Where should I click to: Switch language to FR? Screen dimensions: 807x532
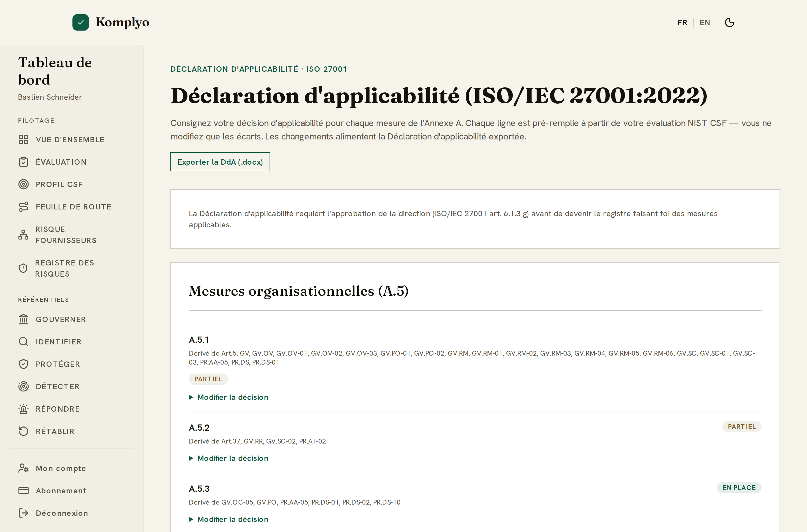[x=682, y=22]
